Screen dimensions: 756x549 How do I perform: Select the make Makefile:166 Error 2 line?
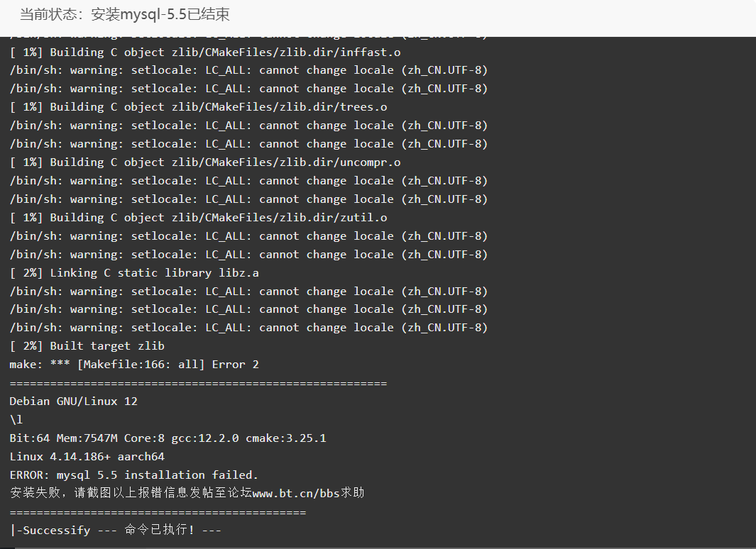click(134, 365)
